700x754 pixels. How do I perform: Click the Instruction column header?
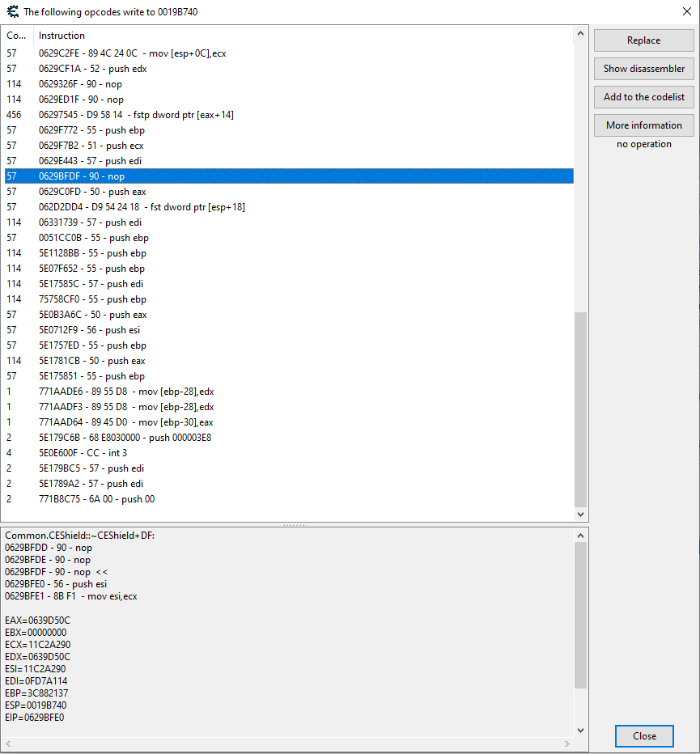(x=62, y=36)
